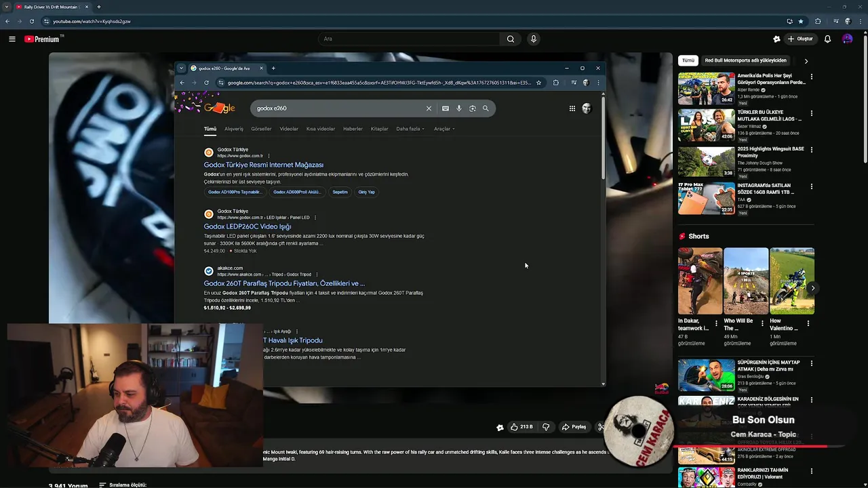
Task: Click the Oluştur create button
Action: click(800, 39)
